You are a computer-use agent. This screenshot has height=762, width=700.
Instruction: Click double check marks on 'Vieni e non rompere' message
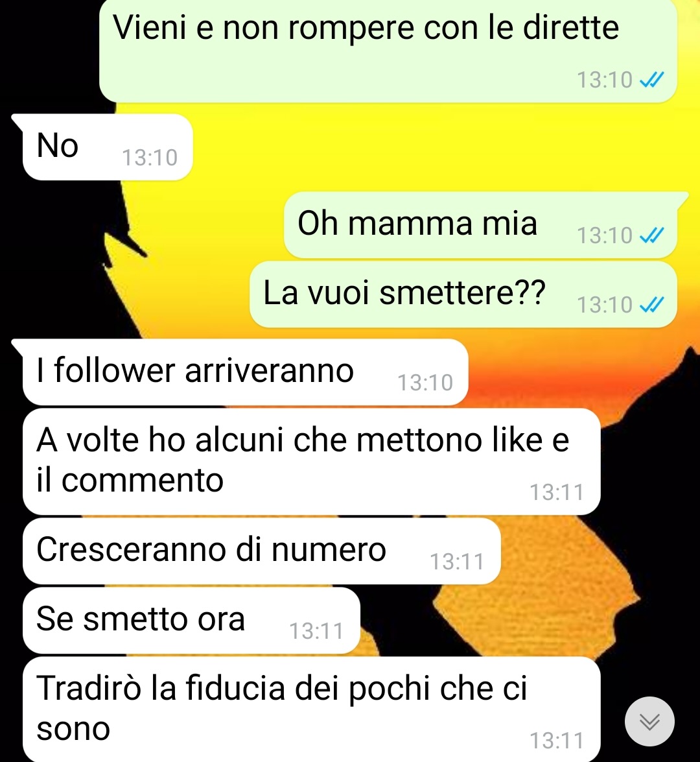651,80
